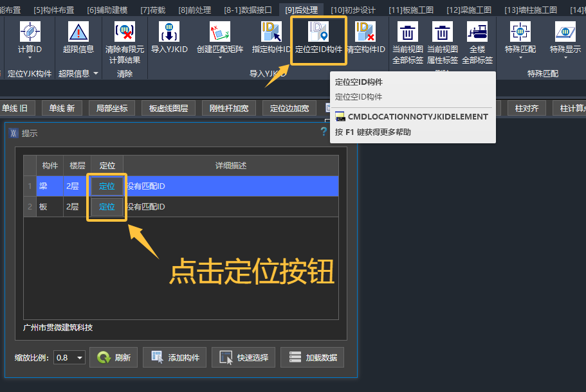The image size is (586, 392).
Task: Switch to the [8-1]数据接口 tab
Action: coord(248,10)
